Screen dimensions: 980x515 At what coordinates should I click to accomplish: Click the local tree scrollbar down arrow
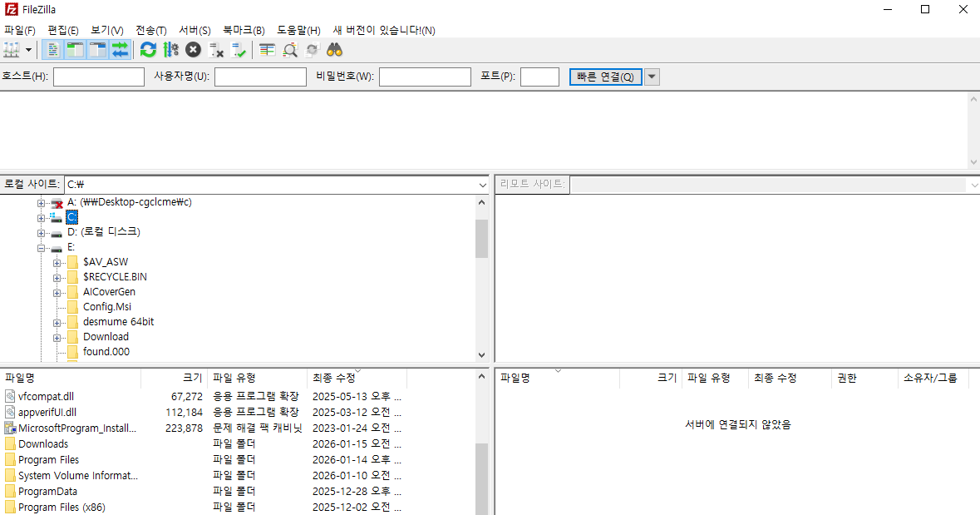(x=481, y=354)
